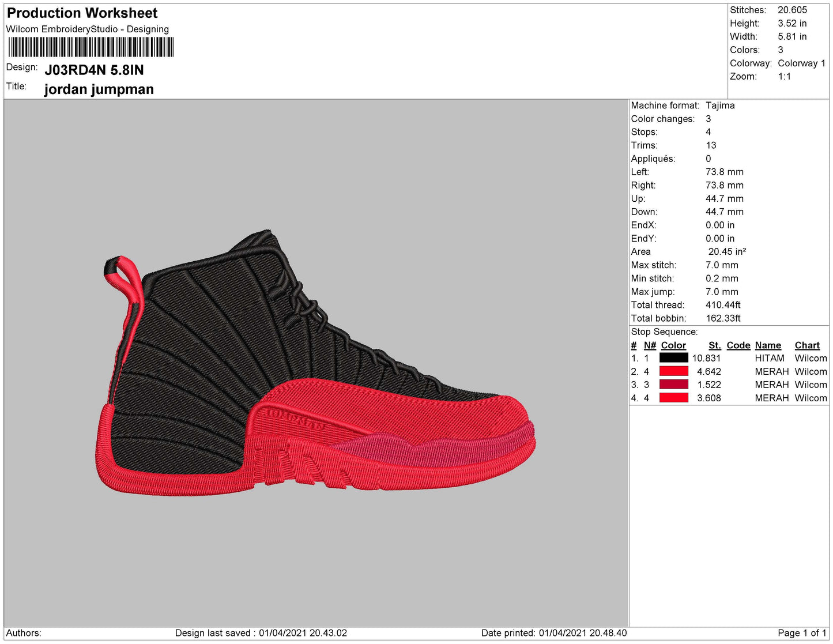833x644 pixels.
Task: Click the 'St.' column header
Action: tap(715, 345)
